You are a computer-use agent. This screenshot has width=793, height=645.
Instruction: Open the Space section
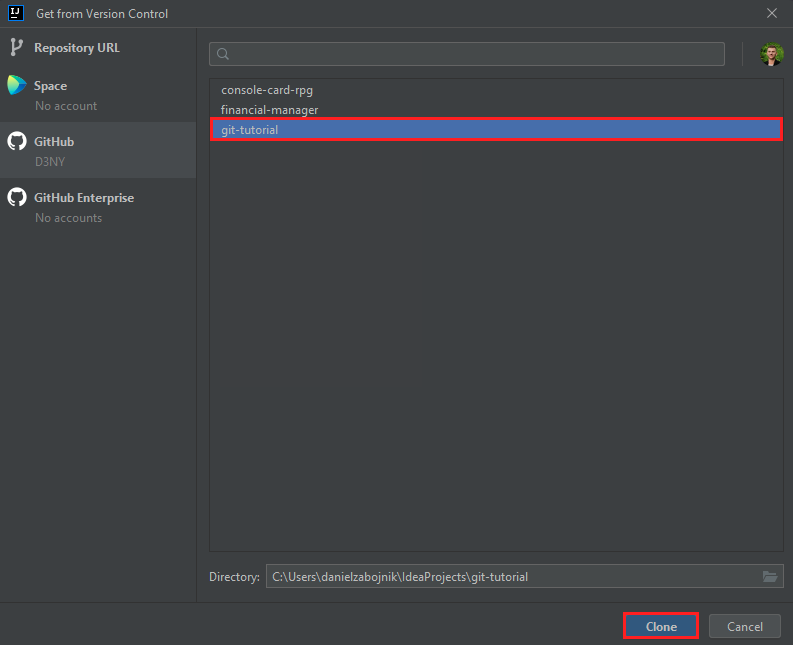click(98, 95)
